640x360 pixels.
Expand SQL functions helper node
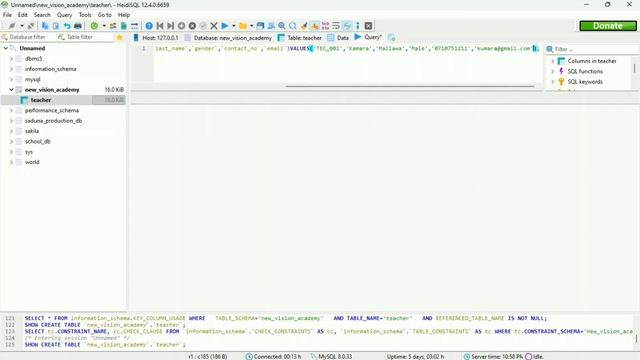tap(553, 71)
